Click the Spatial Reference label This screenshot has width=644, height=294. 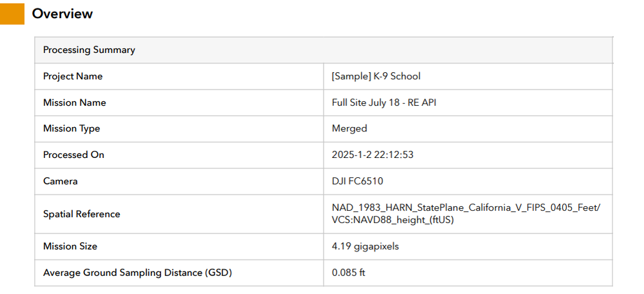[x=81, y=214]
